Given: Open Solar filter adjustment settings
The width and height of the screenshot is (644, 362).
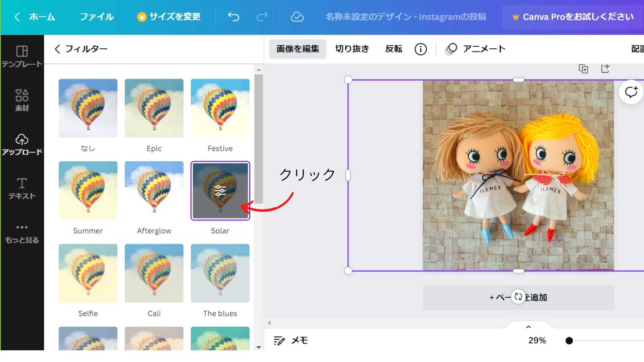Looking at the screenshot, I should tap(220, 191).
